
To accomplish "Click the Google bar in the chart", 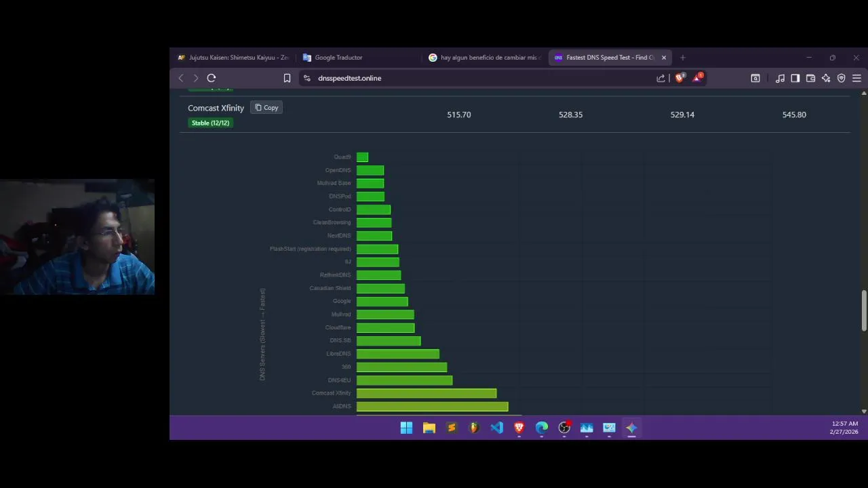I will tap(382, 302).
